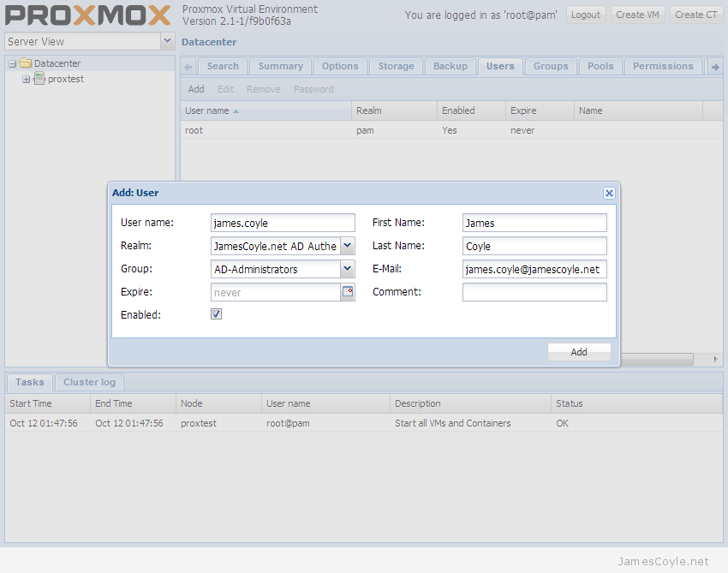Click the End Time column header

[134, 403]
